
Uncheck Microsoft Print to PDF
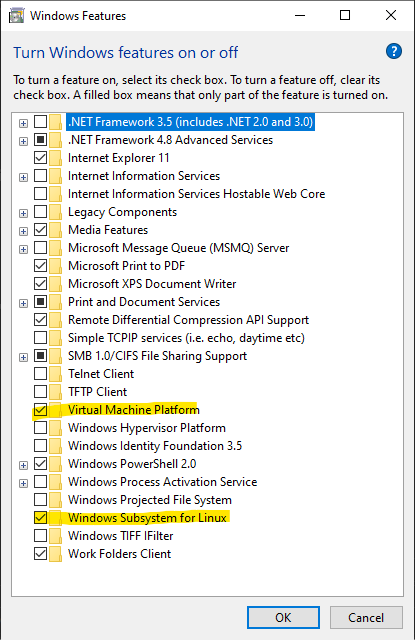point(40,266)
